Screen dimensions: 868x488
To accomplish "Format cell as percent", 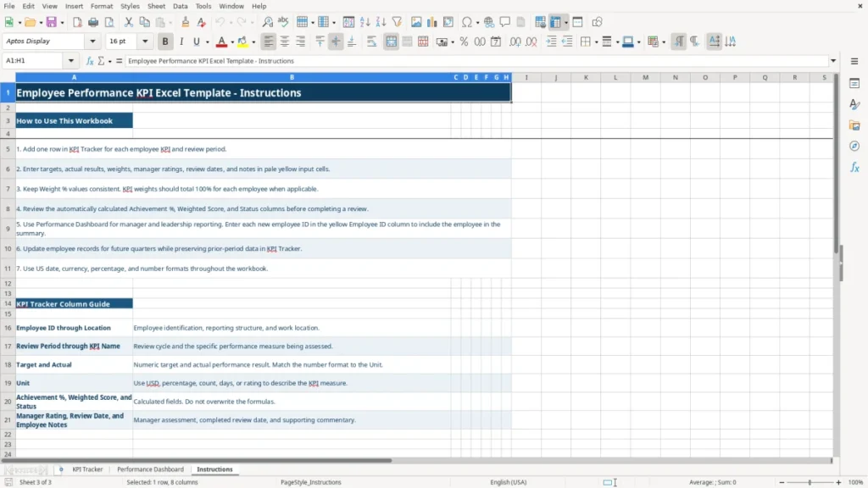I will point(464,42).
